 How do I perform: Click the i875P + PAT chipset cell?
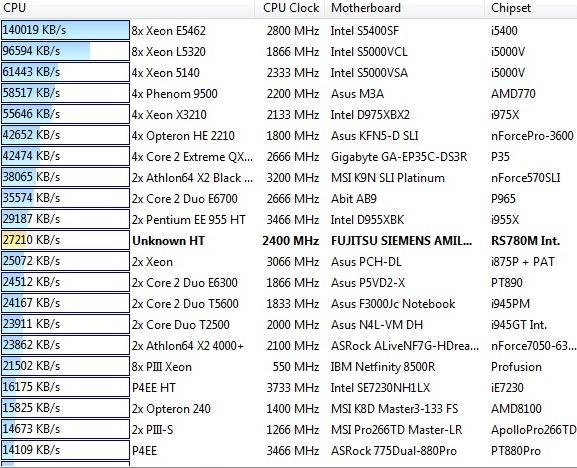(x=523, y=261)
